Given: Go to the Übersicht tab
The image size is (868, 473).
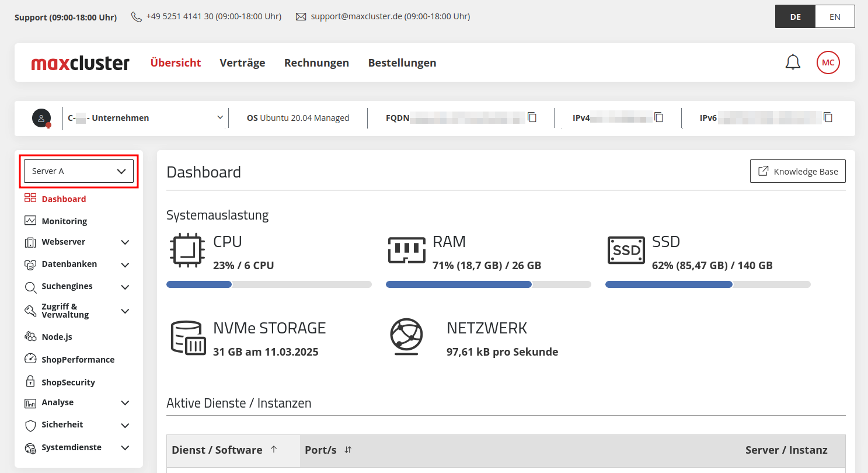Looking at the screenshot, I should pyautogui.click(x=176, y=62).
